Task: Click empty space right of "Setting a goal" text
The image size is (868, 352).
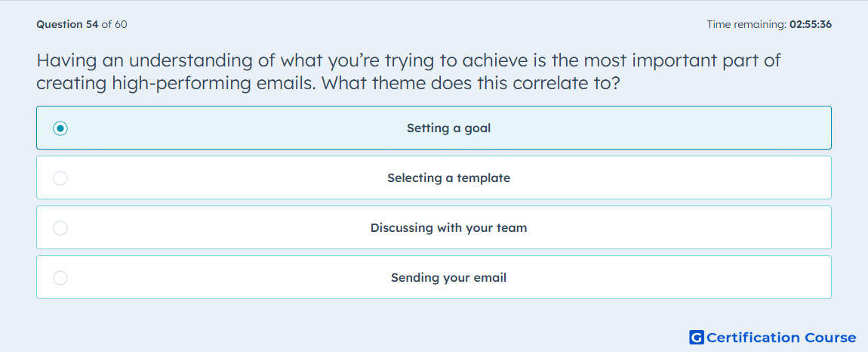Action: (659, 128)
